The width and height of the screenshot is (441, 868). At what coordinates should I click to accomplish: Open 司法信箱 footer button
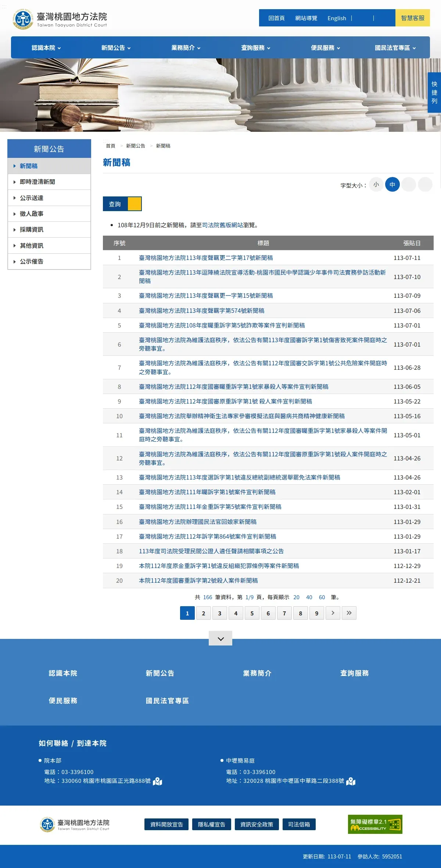[x=299, y=824]
